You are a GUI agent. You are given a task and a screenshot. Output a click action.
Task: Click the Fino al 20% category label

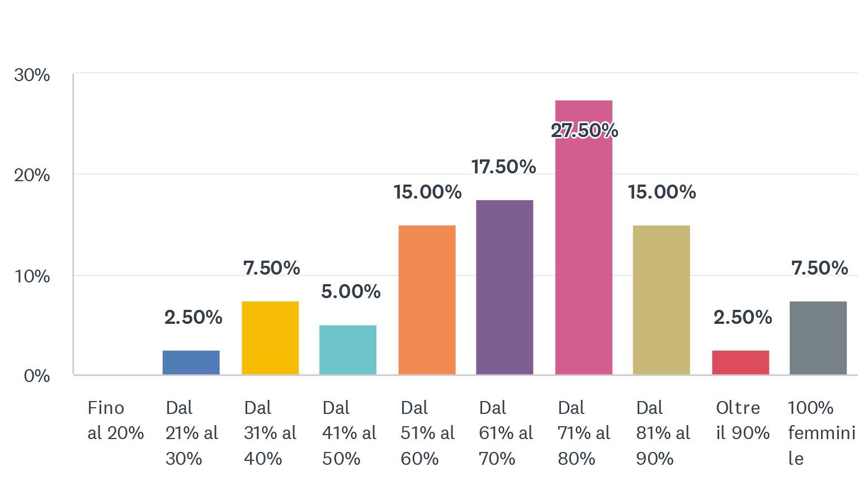point(115,421)
